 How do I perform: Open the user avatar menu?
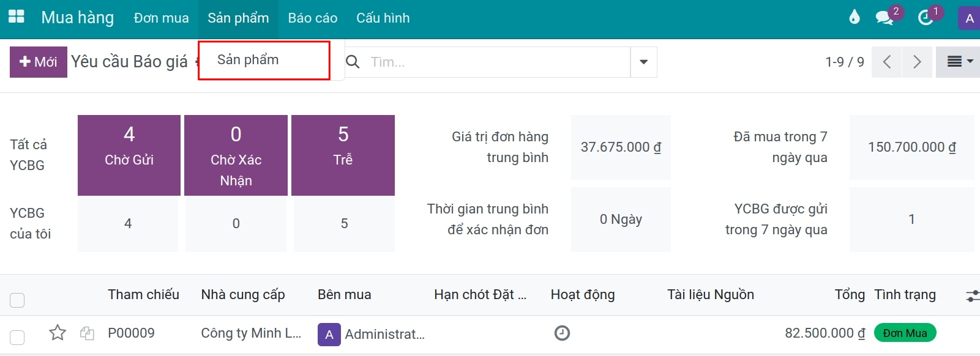coord(969,18)
